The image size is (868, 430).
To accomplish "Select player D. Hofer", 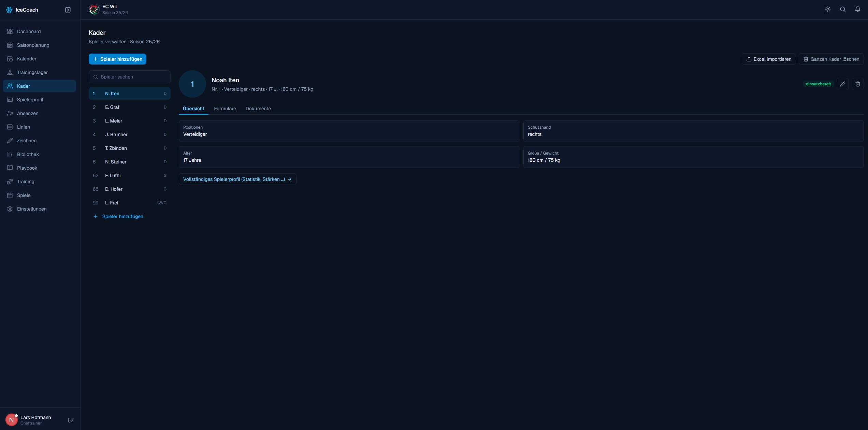I will click(x=130, y=189).
